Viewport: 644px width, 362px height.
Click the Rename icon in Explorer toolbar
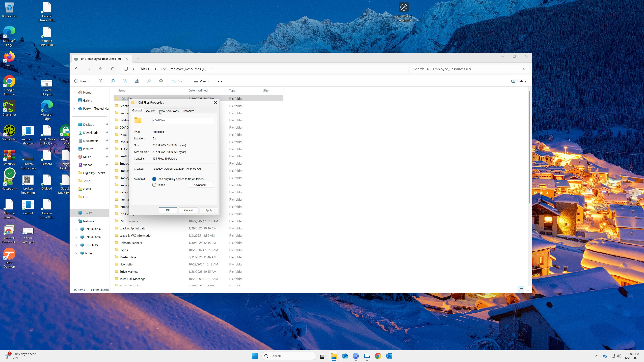tap(137, 81)
